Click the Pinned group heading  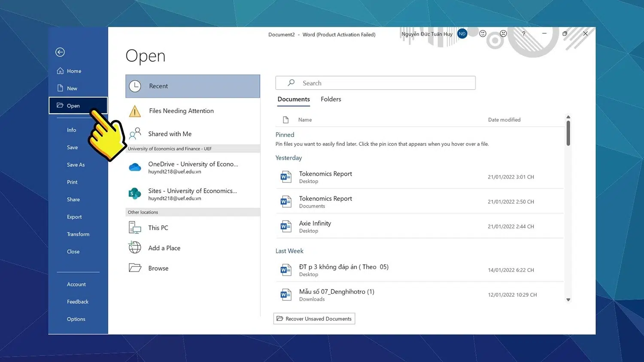point(285,135)
